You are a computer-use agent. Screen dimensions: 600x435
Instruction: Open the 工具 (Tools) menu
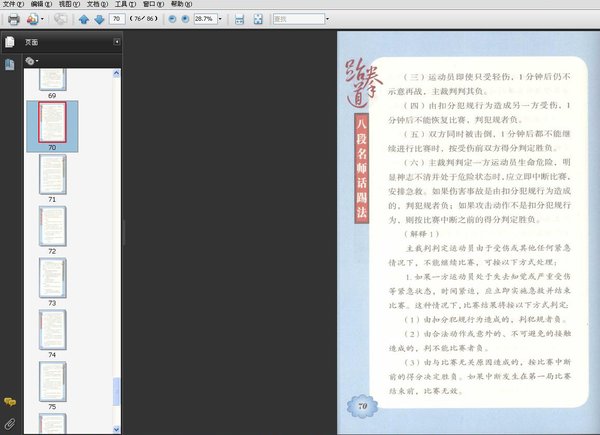click(125, 4)
